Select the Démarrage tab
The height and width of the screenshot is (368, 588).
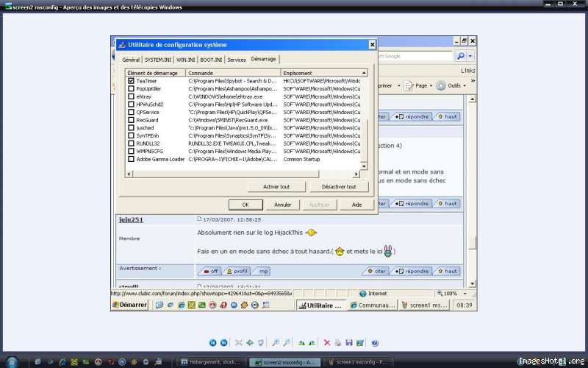click(264, 59)
